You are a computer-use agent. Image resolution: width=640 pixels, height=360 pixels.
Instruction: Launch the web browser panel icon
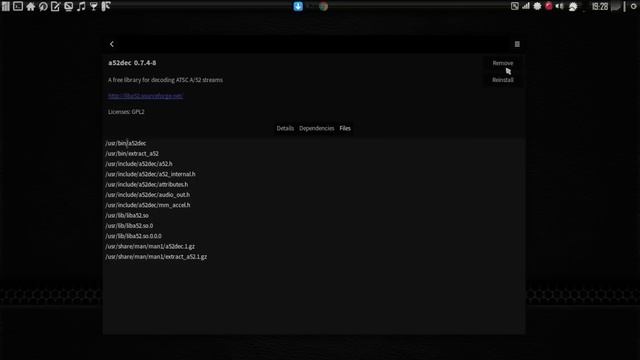point(43,6)
